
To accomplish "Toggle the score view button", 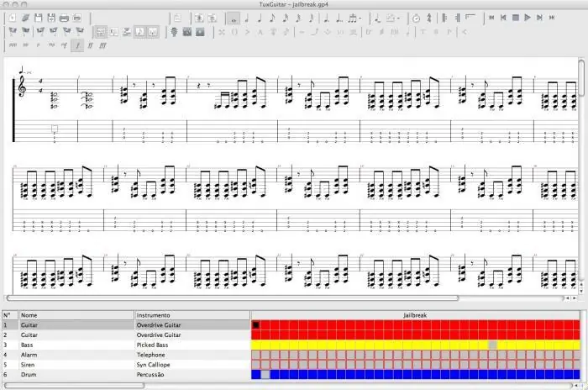I will pos(101,32).
